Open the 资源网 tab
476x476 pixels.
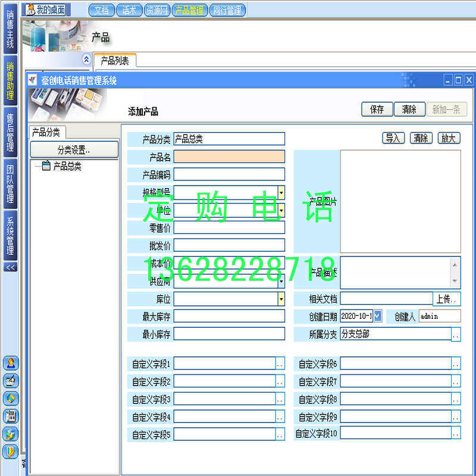point(157,10)
